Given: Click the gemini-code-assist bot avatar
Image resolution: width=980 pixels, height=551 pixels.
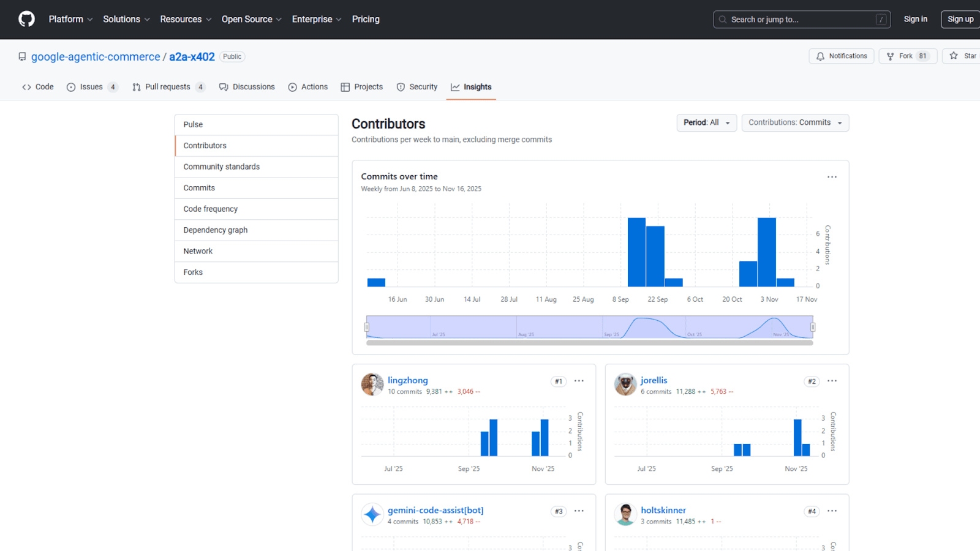Looking at the screenshot, I should (372, 514).
